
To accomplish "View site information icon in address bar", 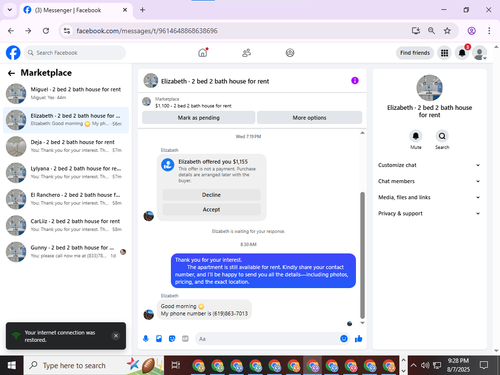I will (67, 31).
